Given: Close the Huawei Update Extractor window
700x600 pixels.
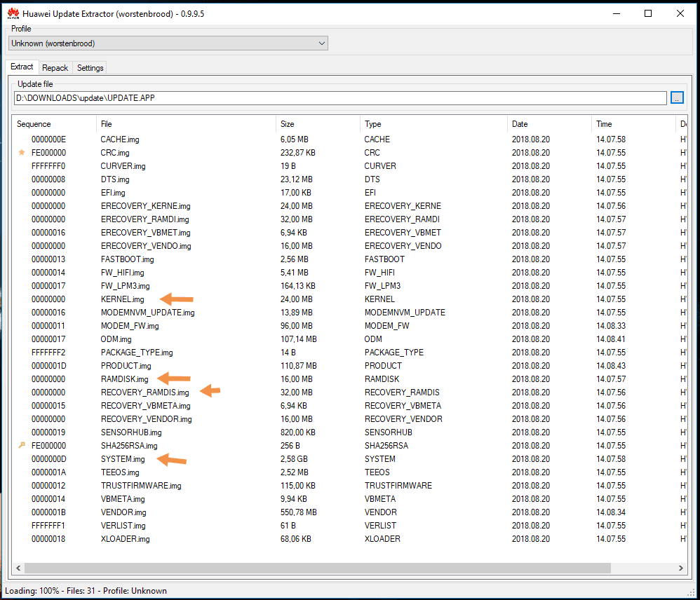Looking at the screenshot, I should [680, 14].
